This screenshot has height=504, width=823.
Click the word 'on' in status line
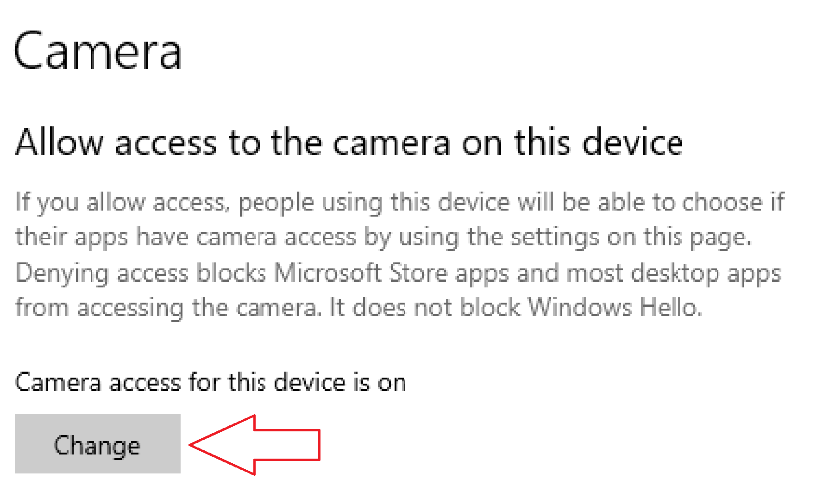[392, 384]
